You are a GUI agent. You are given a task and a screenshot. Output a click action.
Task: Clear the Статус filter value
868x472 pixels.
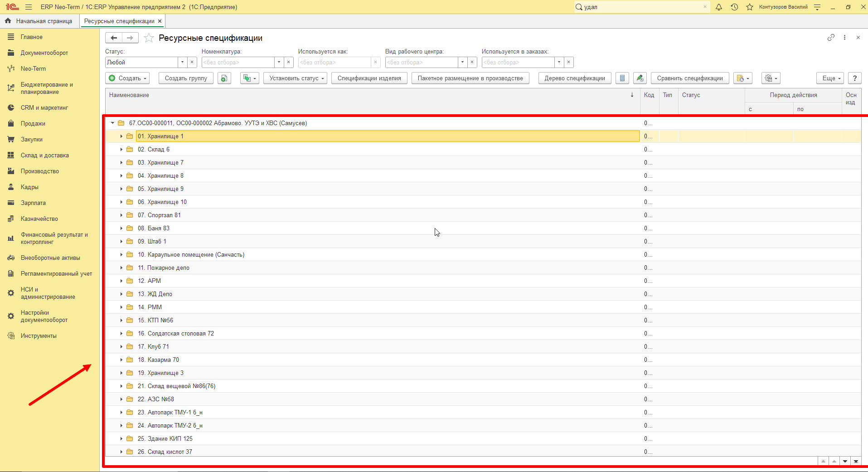[192, 62]
